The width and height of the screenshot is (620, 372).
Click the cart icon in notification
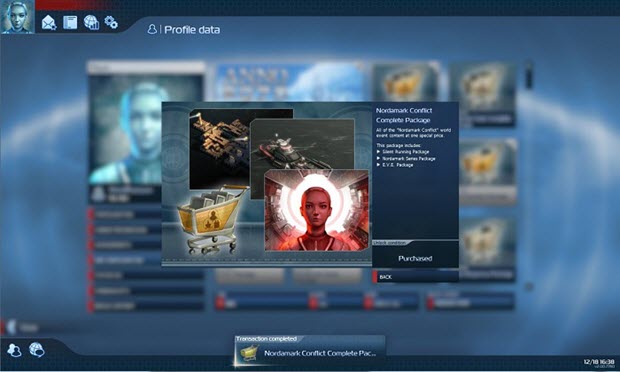point(249,353)
